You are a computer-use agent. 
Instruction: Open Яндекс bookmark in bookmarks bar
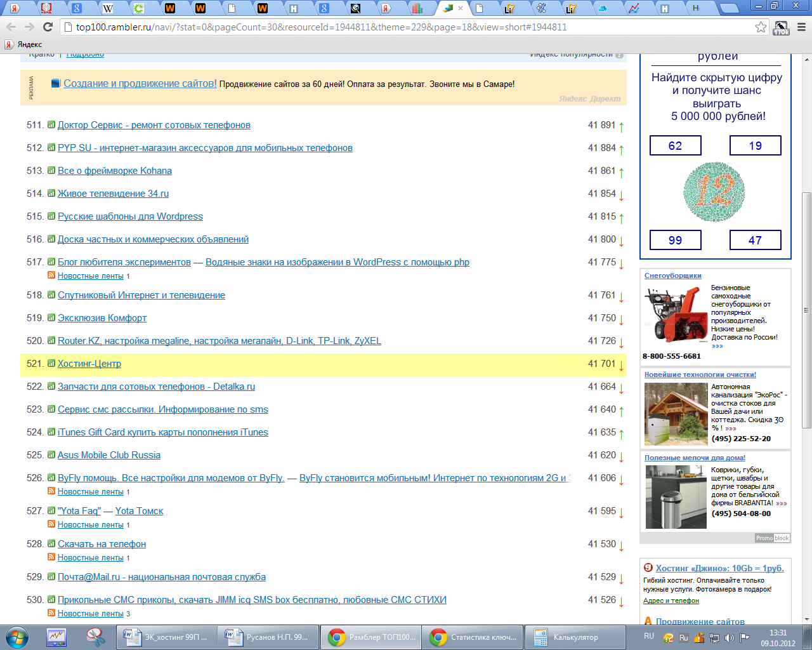coord(23,44)
